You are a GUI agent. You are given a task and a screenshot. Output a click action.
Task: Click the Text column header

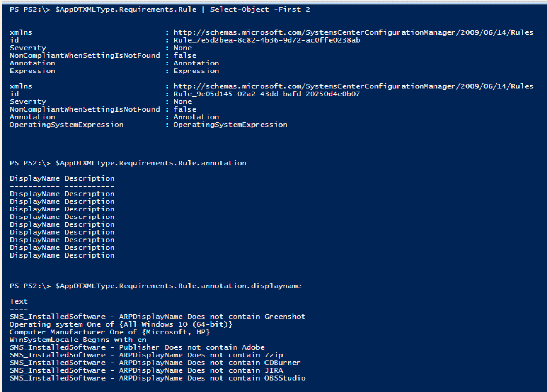pyautogui.click(x=19, y=301)
